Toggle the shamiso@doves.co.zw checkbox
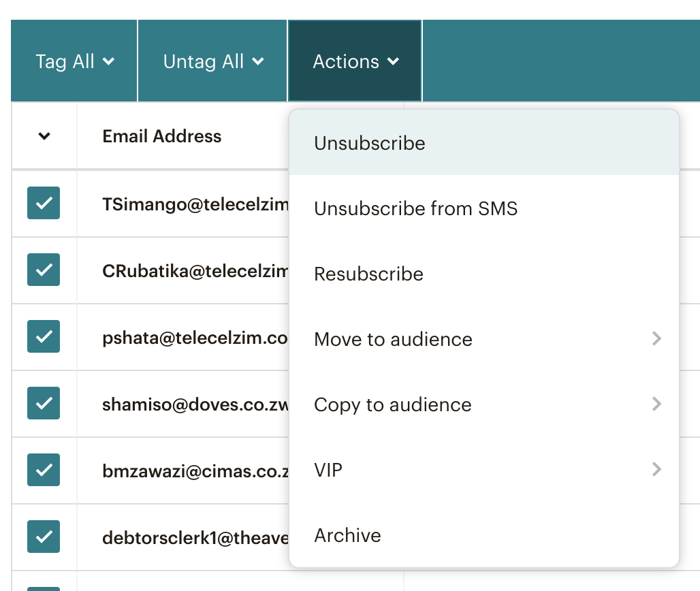Screen dimensions: 700x591 click(44, 403)
